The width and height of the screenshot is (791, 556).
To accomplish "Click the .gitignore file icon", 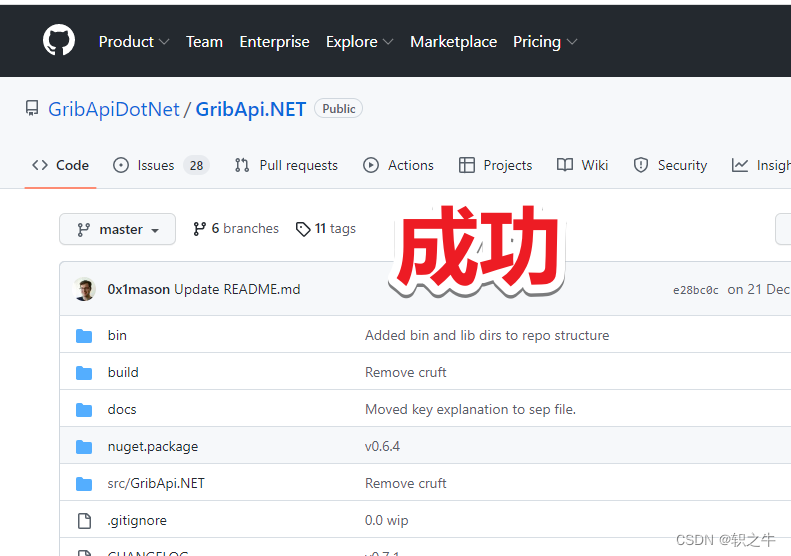I will pyautogui.click(x=84, y=521).
